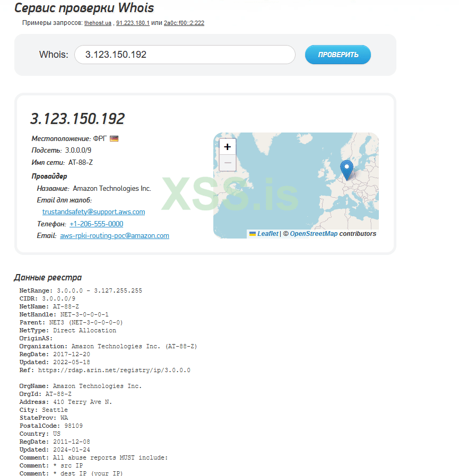Click the Country US line
The width and height of the screenshot is (459, 476).
click(40, 434)
